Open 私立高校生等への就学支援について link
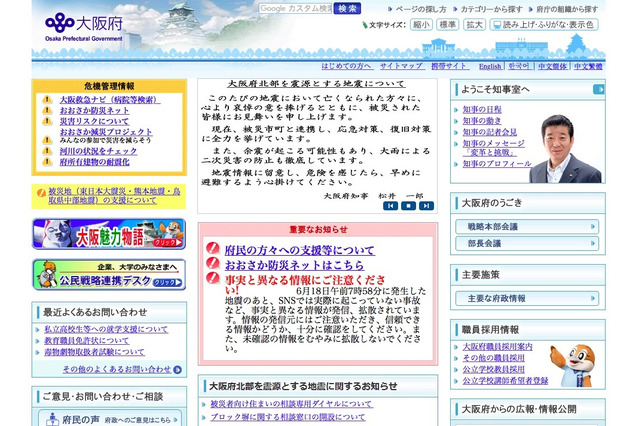The width and height of the screenshot is (640, 426). pyautogui.click(x=106, y=329)
